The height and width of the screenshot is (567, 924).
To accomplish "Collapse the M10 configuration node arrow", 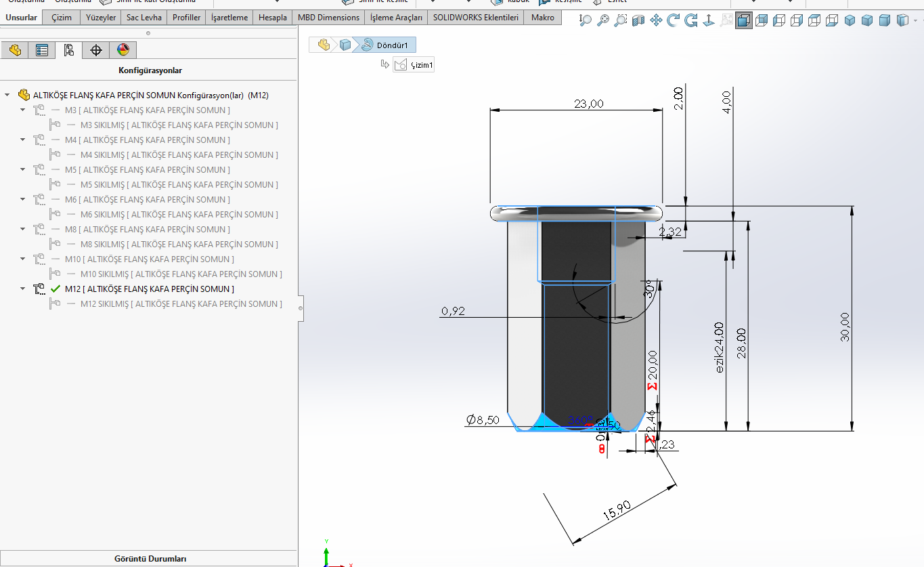I will click(23, 259).
